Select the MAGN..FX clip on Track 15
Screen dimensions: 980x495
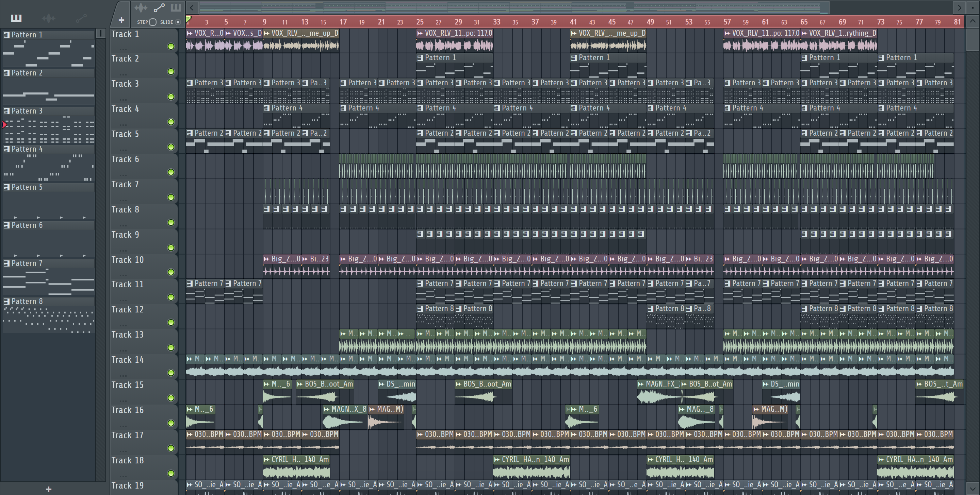(659, 392)
